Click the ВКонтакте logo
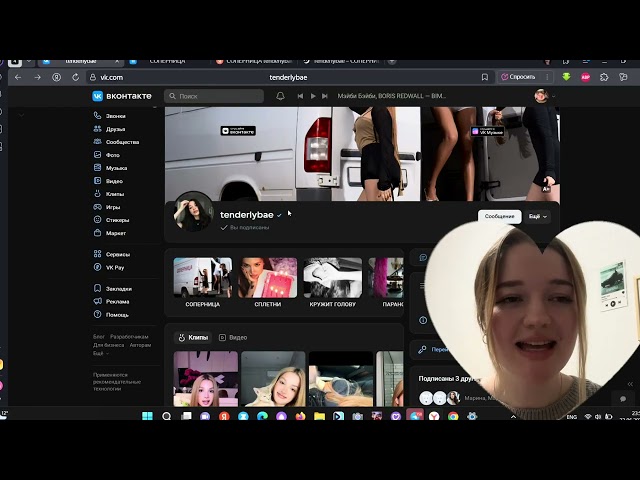The image size is (640, 480). [122, 96]
